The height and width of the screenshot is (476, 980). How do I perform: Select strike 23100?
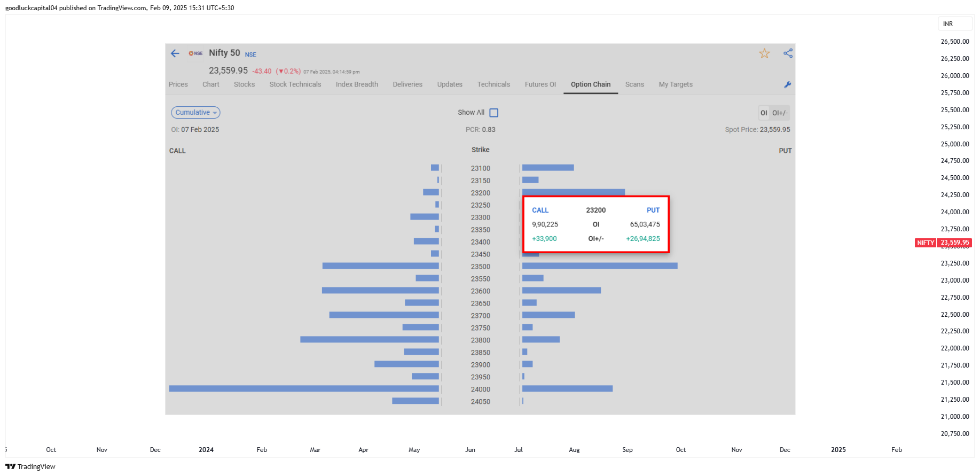[480, 168]
